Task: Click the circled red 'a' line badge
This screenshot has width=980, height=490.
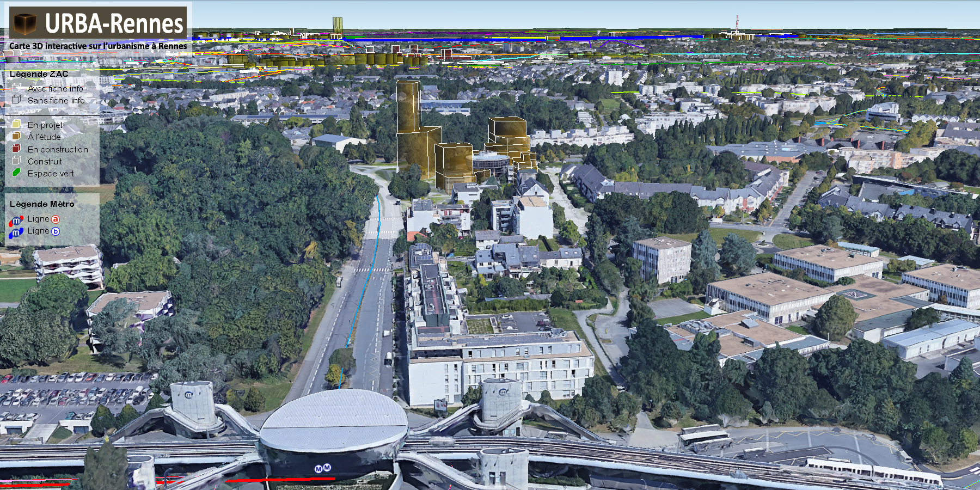Action: (x=55, y=219)
